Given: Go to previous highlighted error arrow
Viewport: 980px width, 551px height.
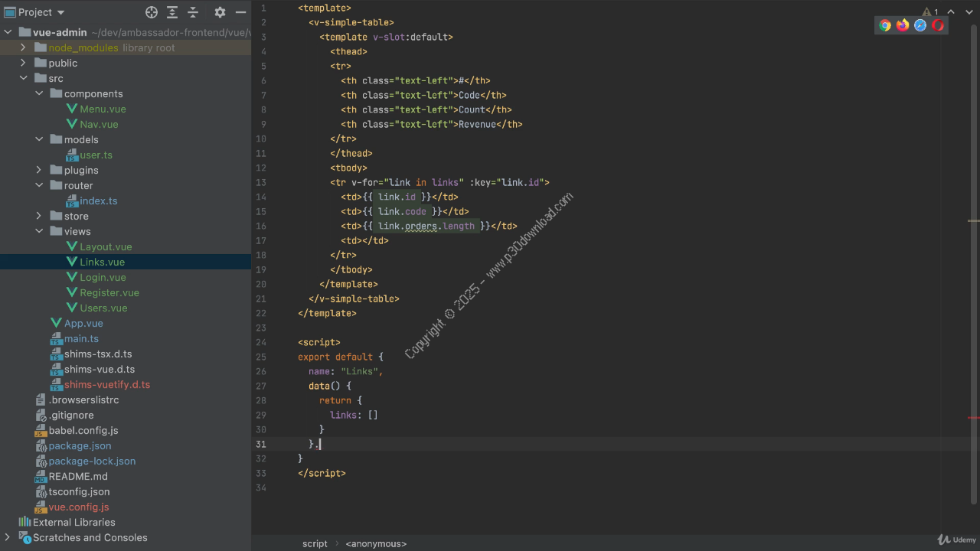Looking at the screenshot, I should [951, 12].
